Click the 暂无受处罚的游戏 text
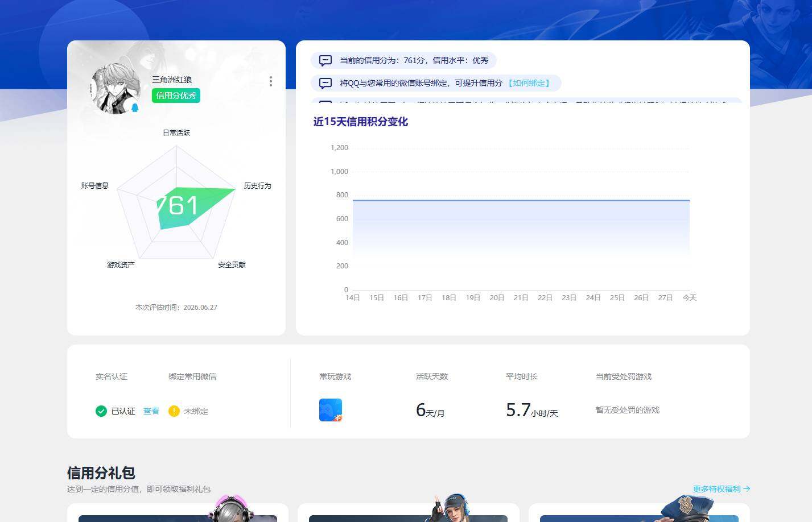812x522 pixels. pyautogui.click(x=628, y=410)
